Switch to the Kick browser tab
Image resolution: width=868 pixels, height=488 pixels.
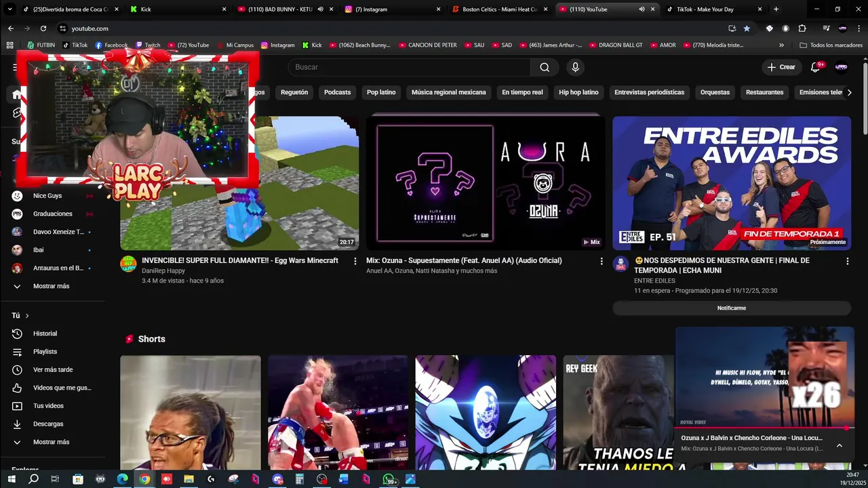178,9
